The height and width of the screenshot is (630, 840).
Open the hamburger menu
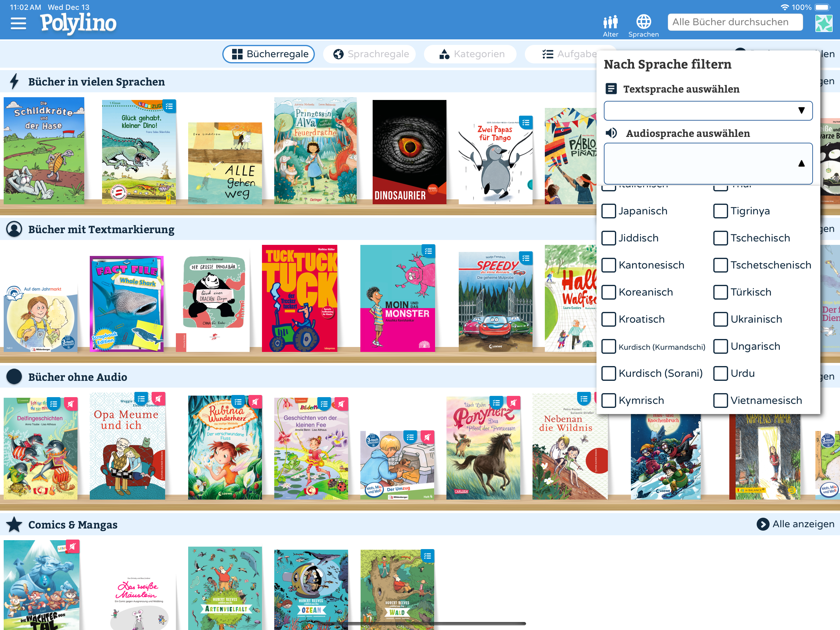point(18,23)
